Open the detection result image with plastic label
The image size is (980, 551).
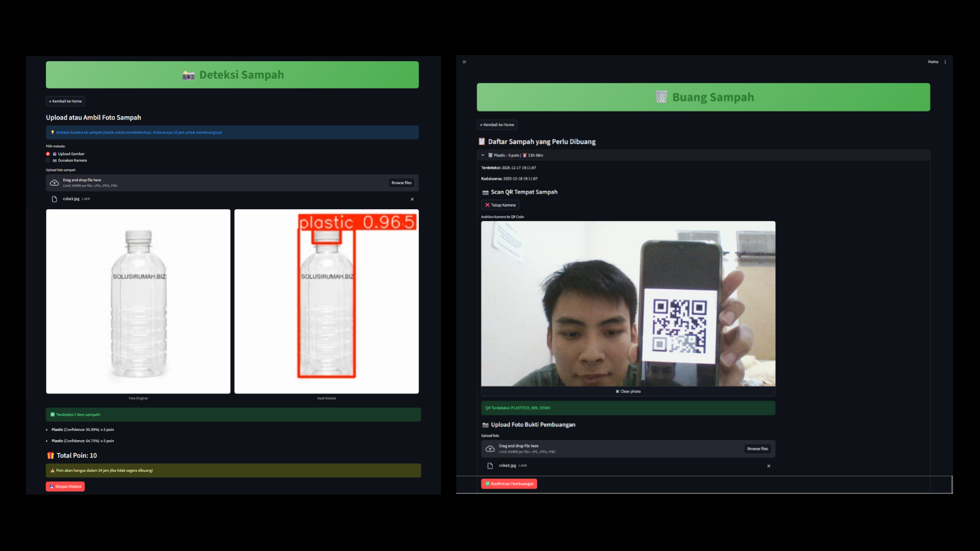[x=327, y=301]
